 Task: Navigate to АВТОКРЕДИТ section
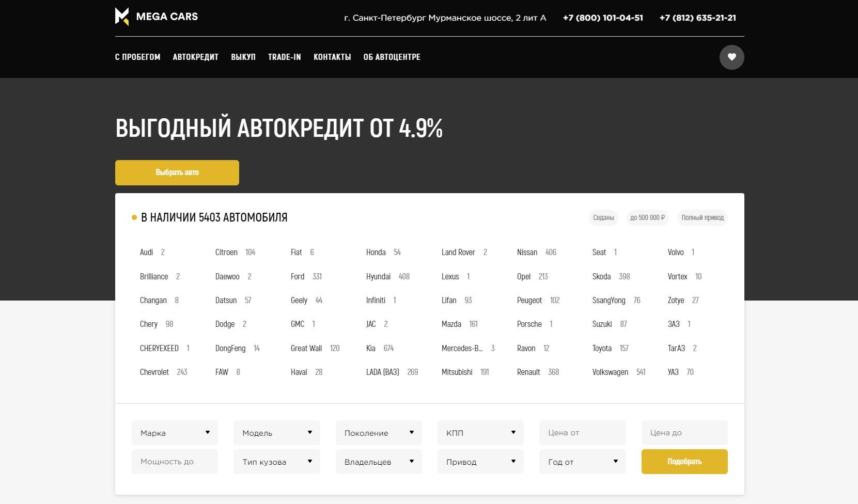pyautogui.click(x=195, y=57)
